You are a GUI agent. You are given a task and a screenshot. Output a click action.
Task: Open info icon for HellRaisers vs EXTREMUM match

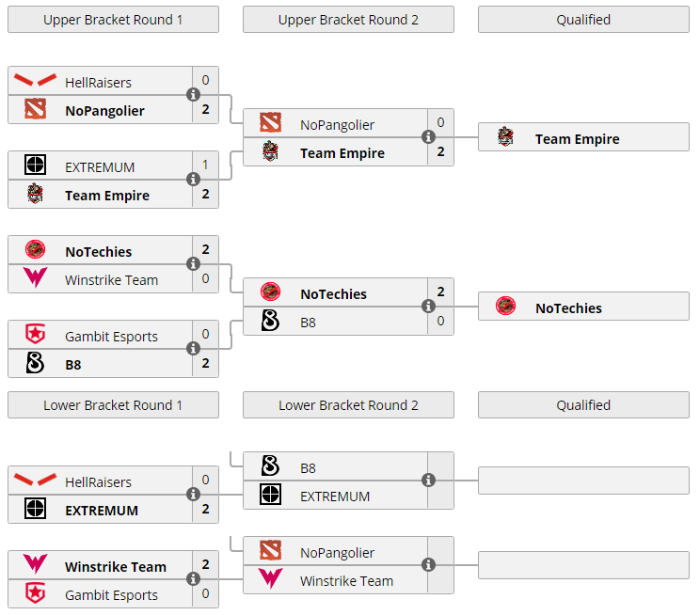tap(193, 495)
